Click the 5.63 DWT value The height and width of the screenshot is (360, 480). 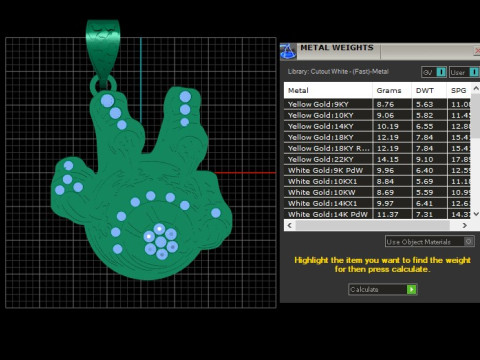425,104
